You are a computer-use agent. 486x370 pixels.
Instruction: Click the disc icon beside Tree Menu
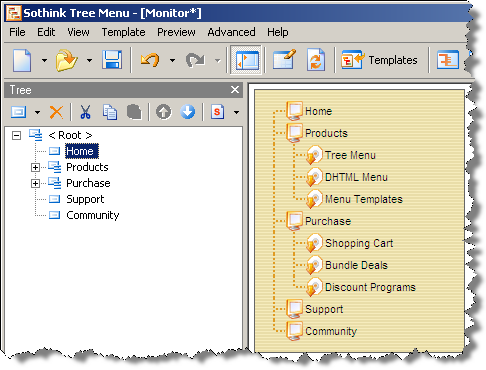pyautogui.click(x=314, y=155)
